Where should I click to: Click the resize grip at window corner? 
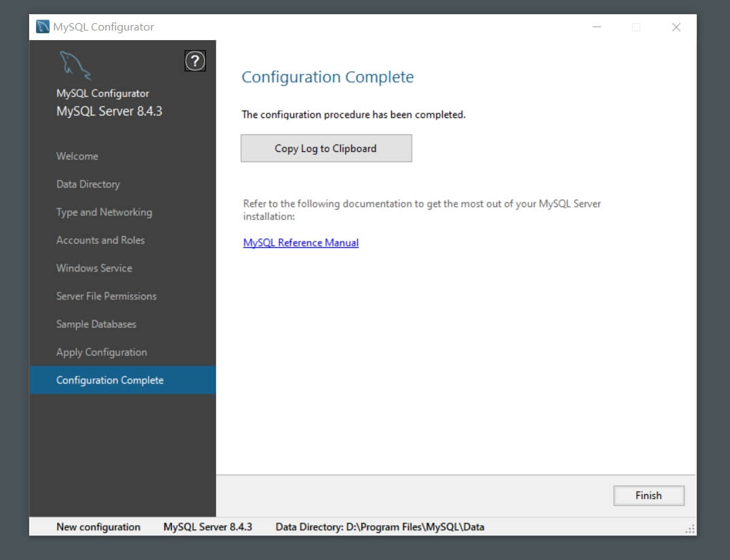point(690,529)
